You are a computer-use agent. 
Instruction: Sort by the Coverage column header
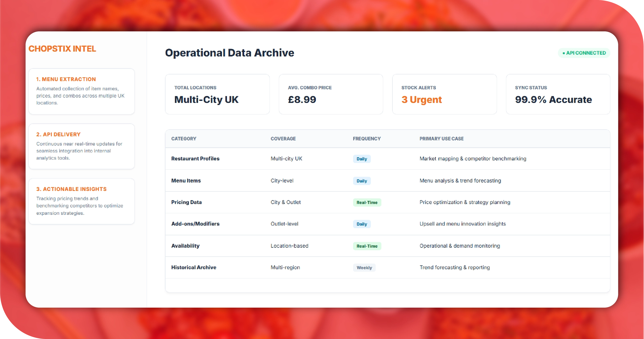click(x=283, y=139)
